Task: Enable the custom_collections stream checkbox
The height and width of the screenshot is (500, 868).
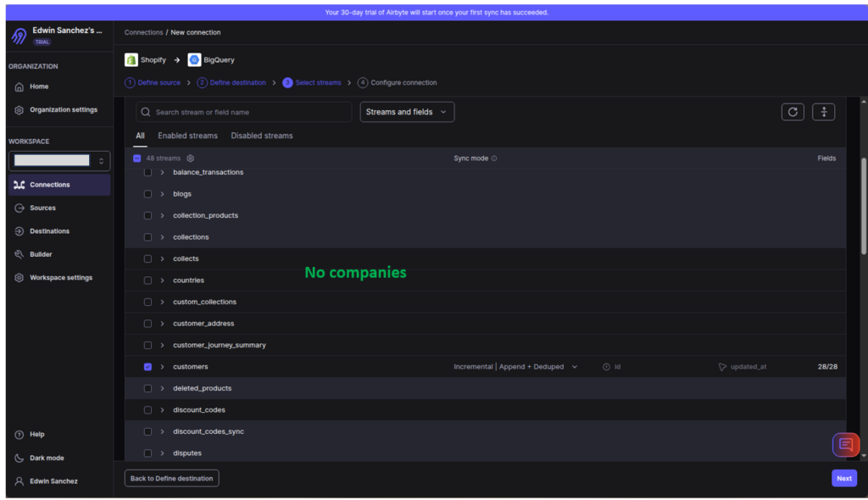Action: coord(147,302)
